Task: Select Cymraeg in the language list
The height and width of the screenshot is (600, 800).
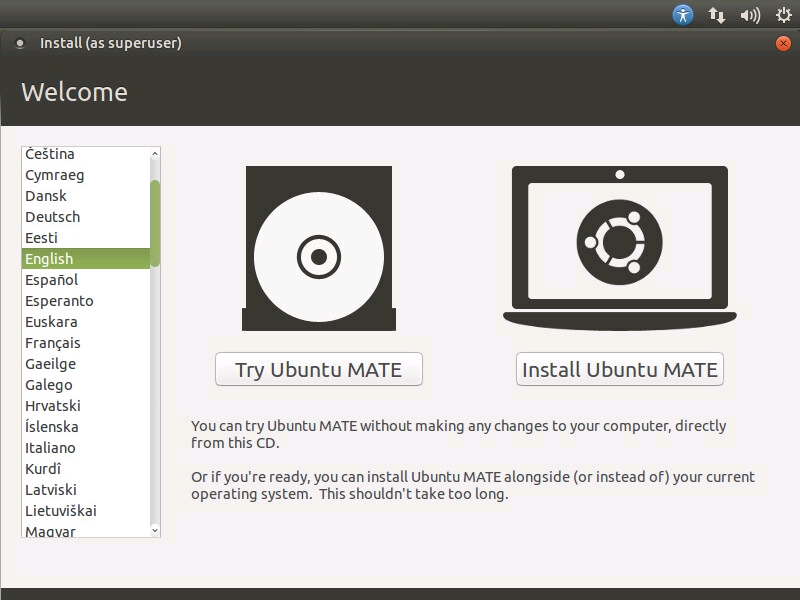Action: click(x=86, y=175)
